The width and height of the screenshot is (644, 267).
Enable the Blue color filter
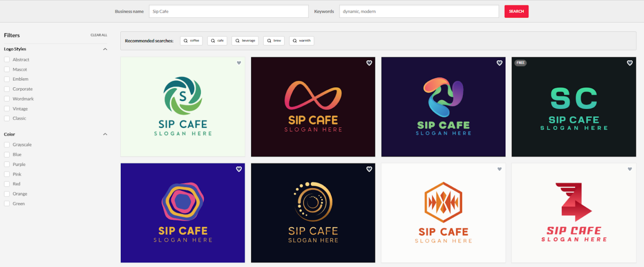point(7,154)
